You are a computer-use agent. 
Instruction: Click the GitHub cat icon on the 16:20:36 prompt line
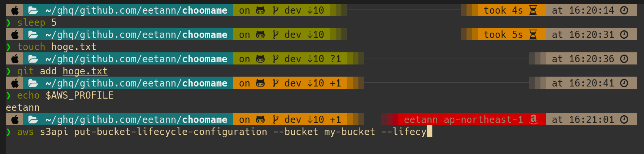(x=260, y=59)
